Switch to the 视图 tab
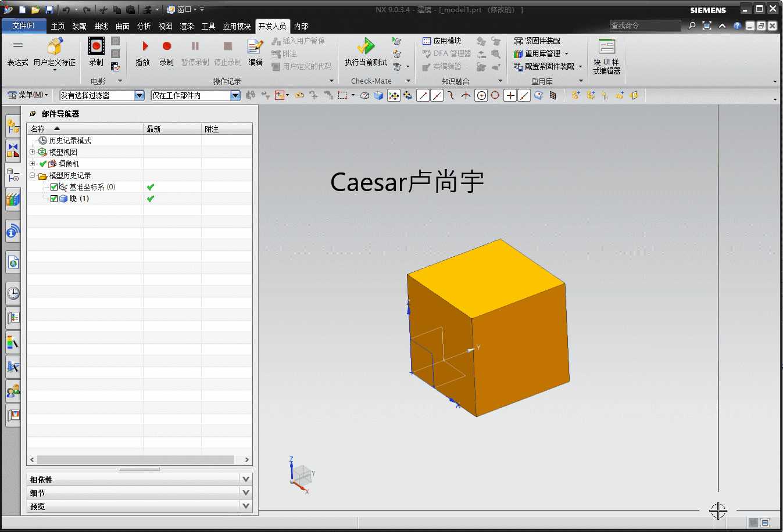Viewport: 783px width, 532px height. click(166, 26)
